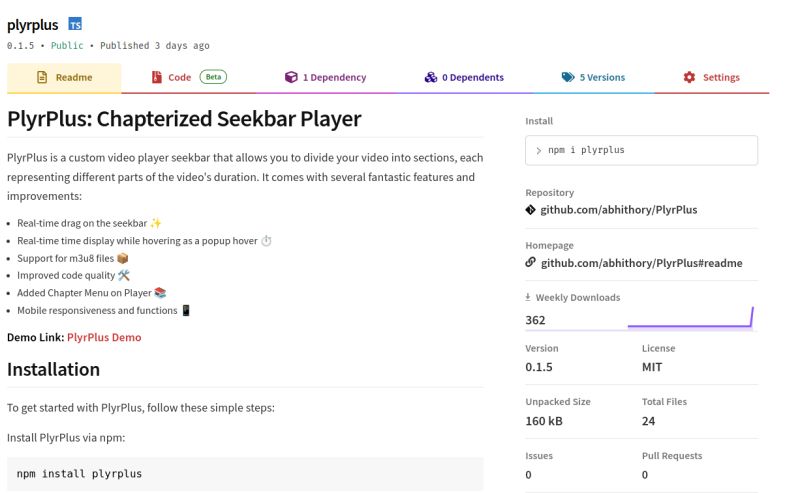Click the npm install plyrplus code block
Viewport: 800px width, 493px height.
tap(245, 474)
